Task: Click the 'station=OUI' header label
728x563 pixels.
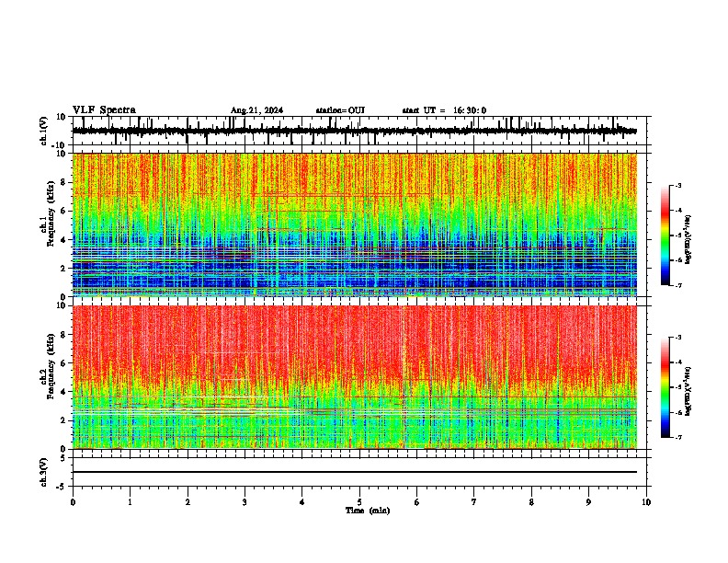Action: coord(340,110)
